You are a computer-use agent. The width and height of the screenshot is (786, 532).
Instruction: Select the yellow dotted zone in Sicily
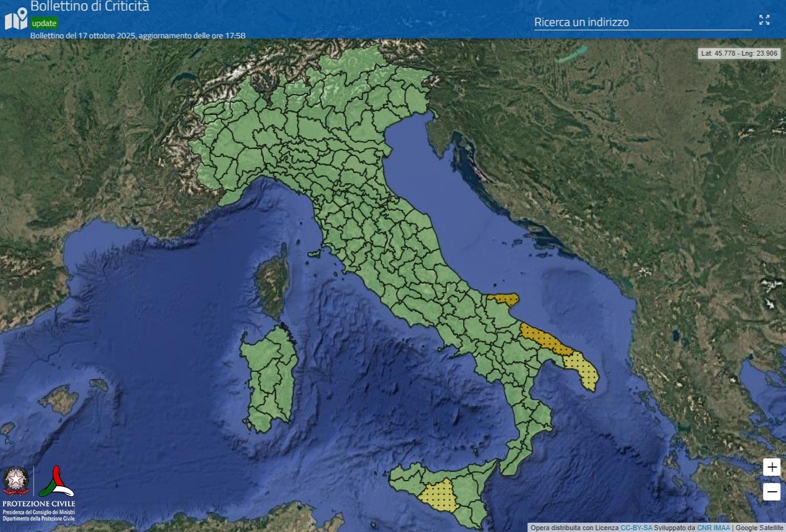pos(439,496)
